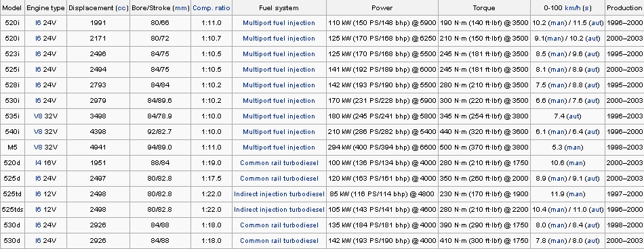This screenshot has height=249, width=644.
Task: Select the displacement value 2171
Action: tap(98, 39)
